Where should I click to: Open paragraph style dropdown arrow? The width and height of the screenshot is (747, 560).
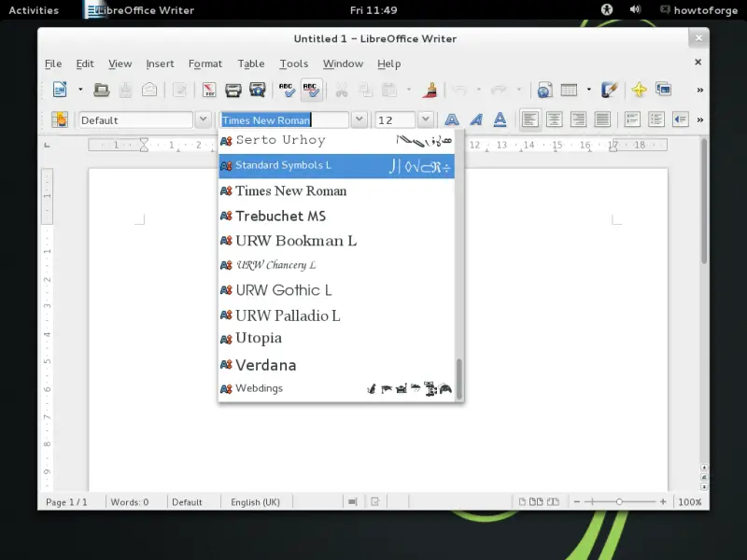click(203, 119)
